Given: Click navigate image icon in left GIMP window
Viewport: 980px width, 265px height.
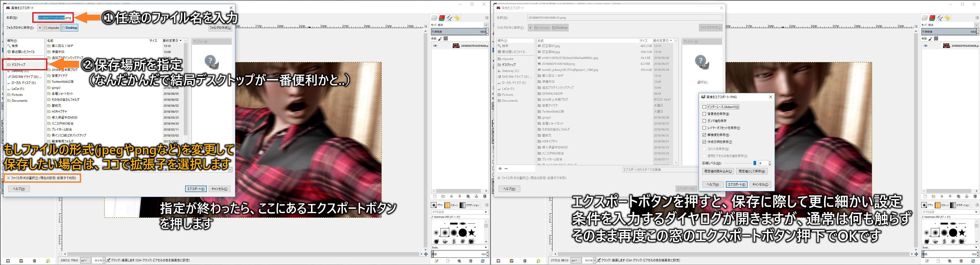Looking at the screenshot, I should pos(426,254).
